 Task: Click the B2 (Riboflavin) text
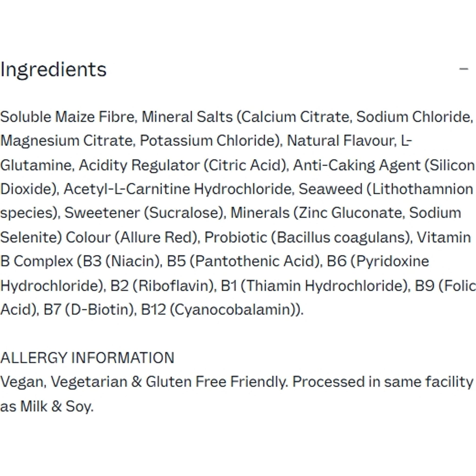[162, 285]
